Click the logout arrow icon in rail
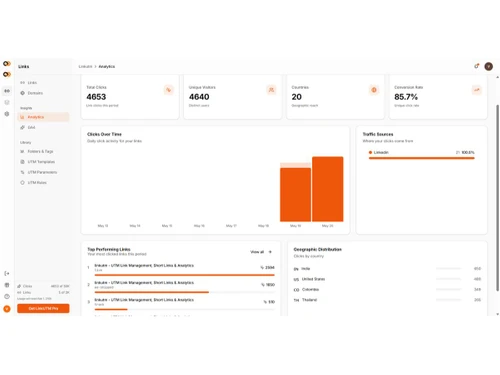This screenshot has height=375, width=500. pos(7,274)
